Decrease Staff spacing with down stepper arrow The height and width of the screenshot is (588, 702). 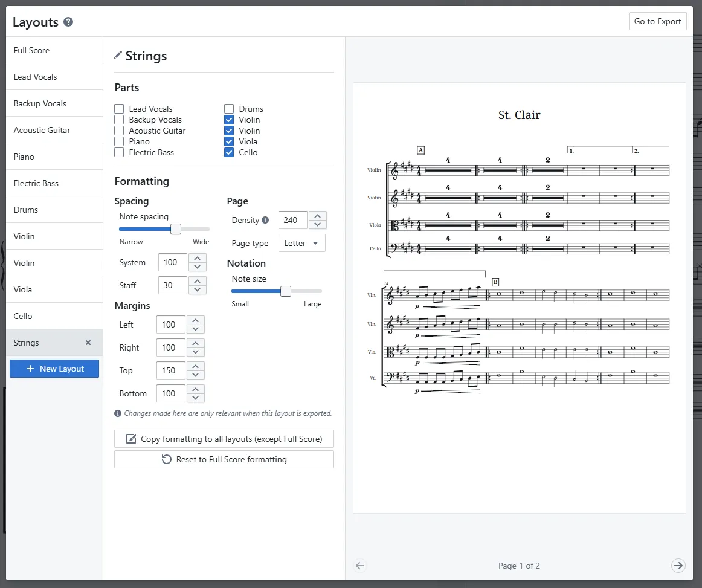click(x=196, y=289)
